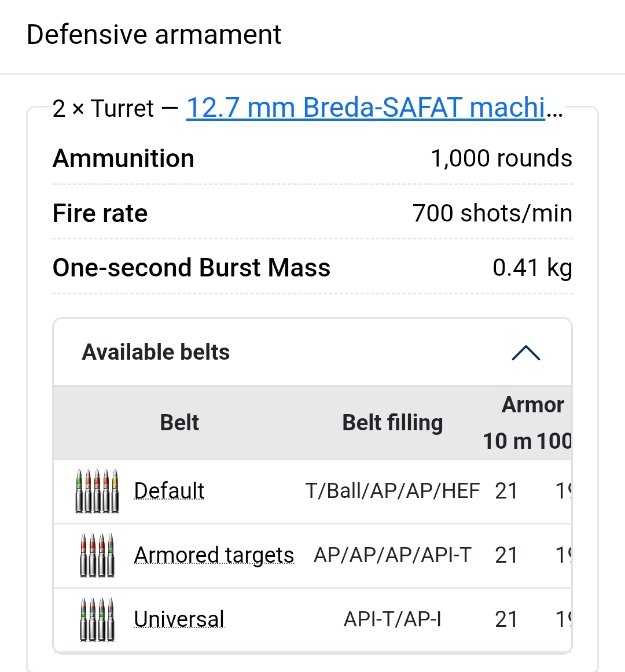Click the 1,000 rounds ammunition value

501,158
